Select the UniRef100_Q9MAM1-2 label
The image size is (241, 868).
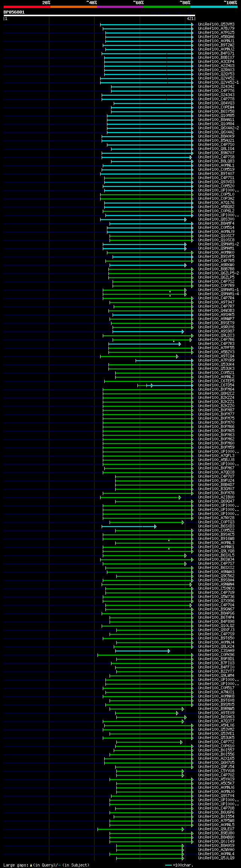(218, 244)
